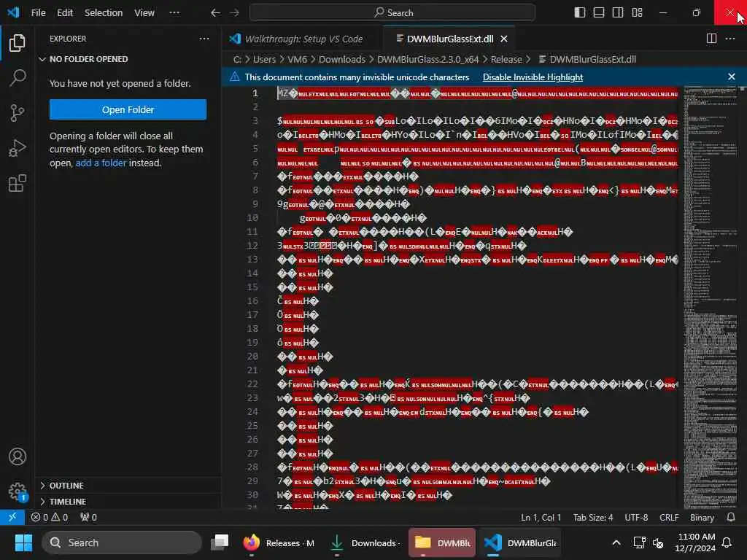Image resolution: width=747 pixels, height=560 pixels.
Task: Click the add a folder link
Action: coord(101,163)
